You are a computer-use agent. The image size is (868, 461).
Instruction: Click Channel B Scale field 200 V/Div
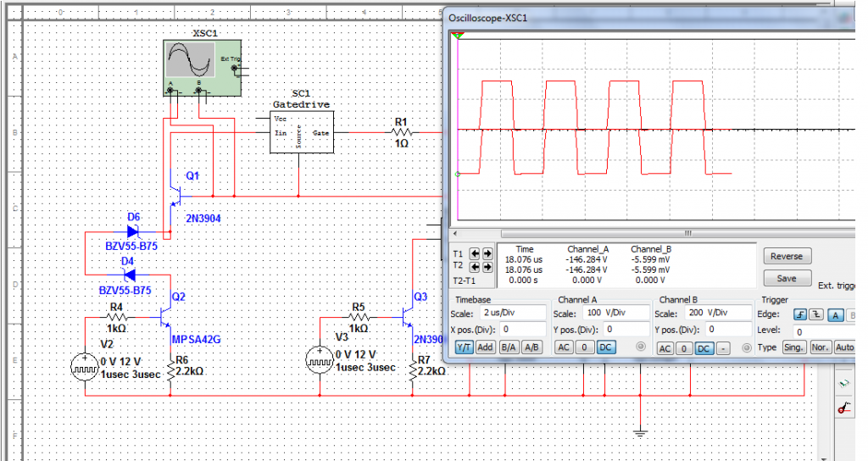click(x=718, y=313)
